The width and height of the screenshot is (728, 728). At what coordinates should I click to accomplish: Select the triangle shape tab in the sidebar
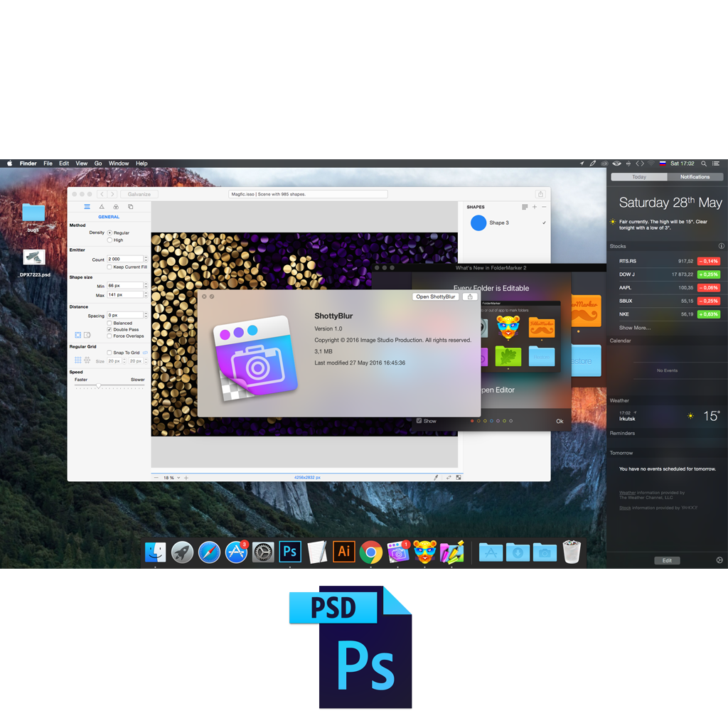tap(102, 207)
